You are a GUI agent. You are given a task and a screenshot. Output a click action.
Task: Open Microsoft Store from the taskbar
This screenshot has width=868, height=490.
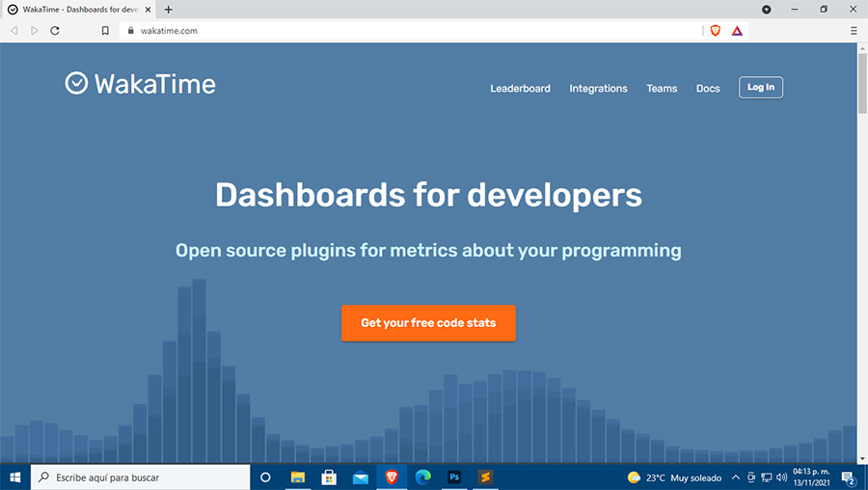tap(329, 477)
